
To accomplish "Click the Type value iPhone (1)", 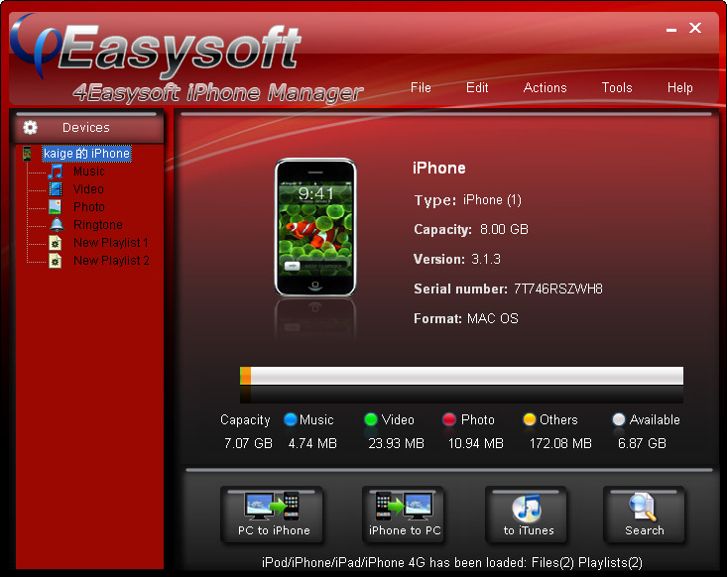I will pos(492,200).
